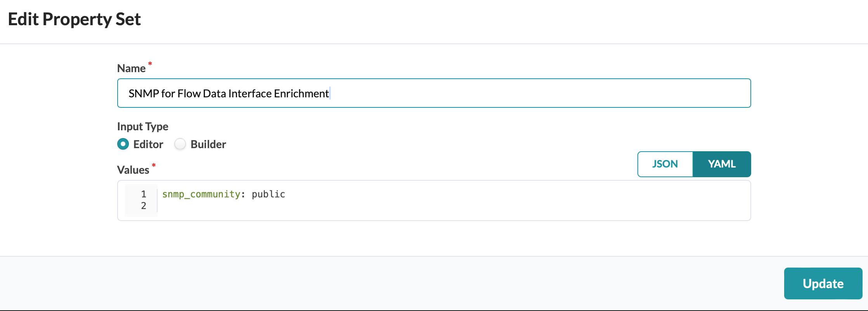Click the word "Interface" in Name field
The image size is (868, 311).
tap(250, 93)
